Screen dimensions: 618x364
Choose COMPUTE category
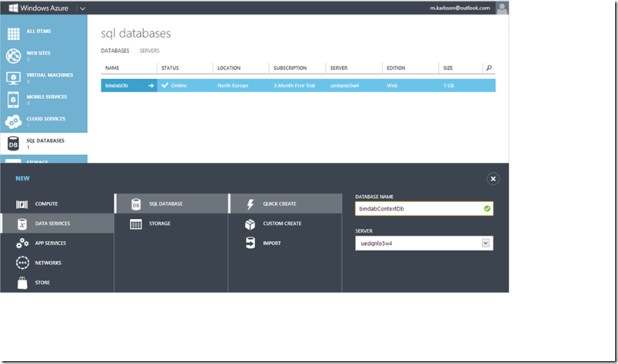coord(47,204)
